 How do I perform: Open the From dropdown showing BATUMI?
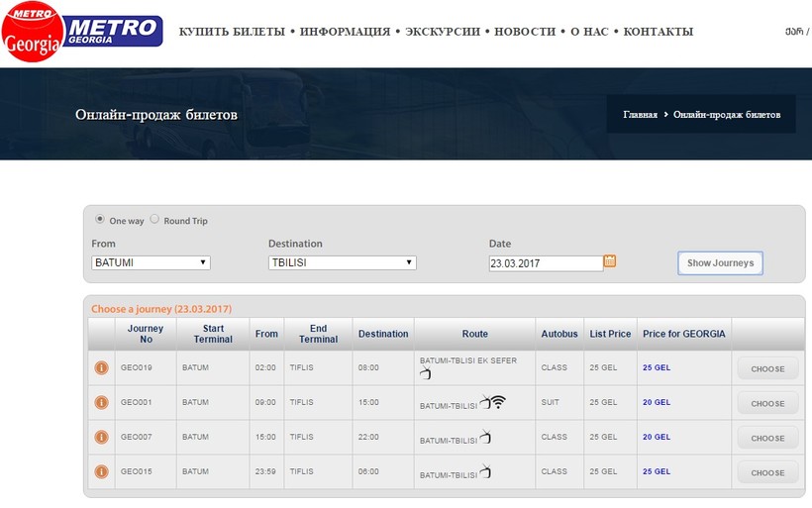coord(151,263)
